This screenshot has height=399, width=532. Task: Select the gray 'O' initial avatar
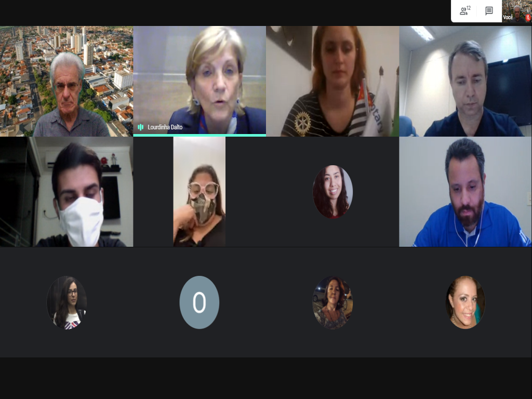coord(199,302)
